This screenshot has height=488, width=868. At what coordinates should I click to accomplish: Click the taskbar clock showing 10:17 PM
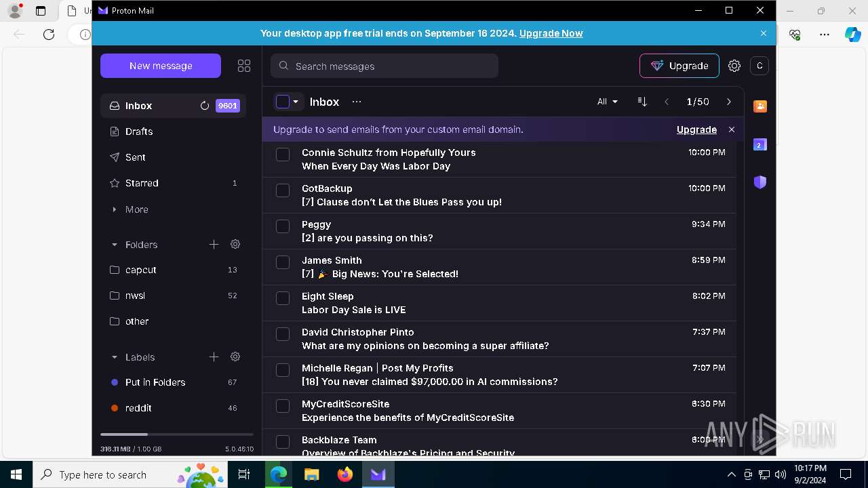pos(810,474)
